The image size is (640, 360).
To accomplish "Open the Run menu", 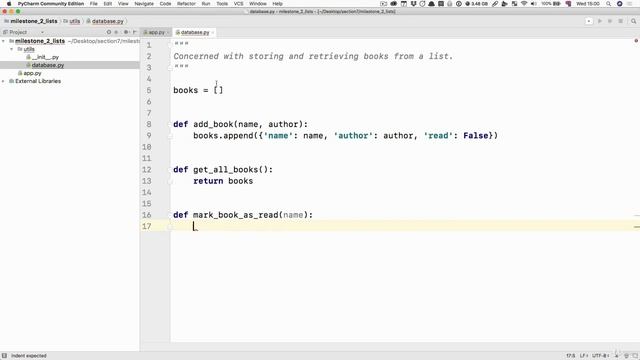I will point(206,4).
